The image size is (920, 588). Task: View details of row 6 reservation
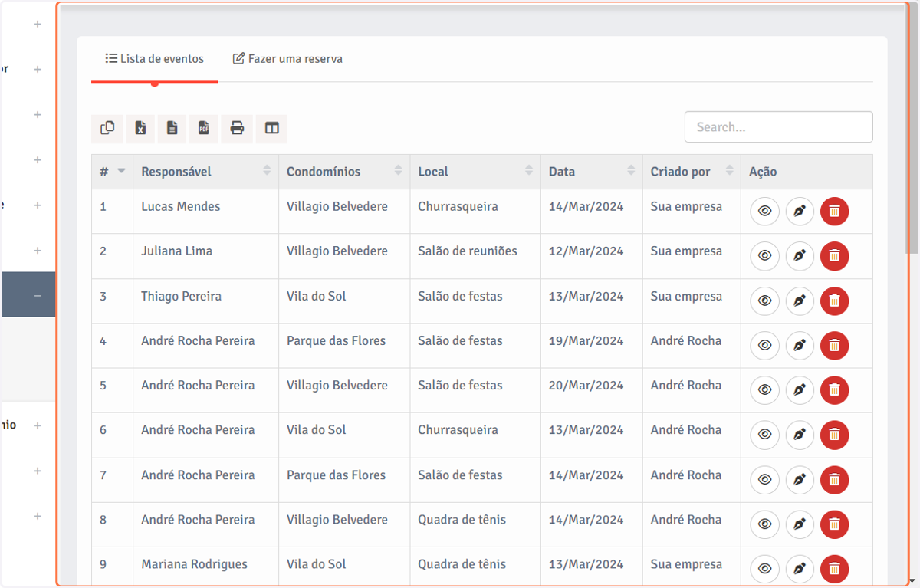[764, 435]
